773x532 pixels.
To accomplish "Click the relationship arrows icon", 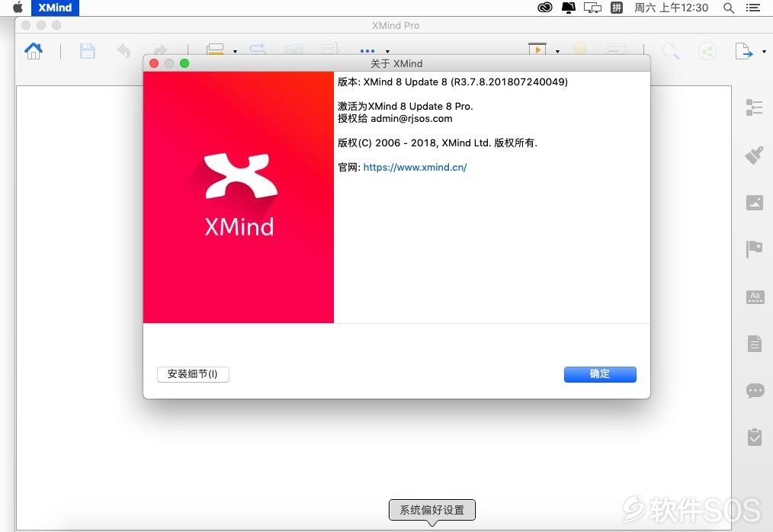I will pos(258,49).
